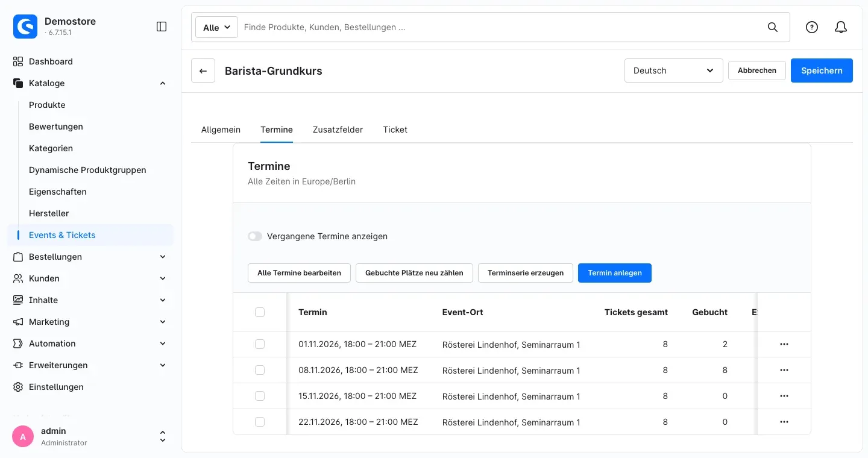The width and height of the screenshot is (868, 458).
Task: Collapse the sidebar with the panel icon
Action: coord(162,27)
